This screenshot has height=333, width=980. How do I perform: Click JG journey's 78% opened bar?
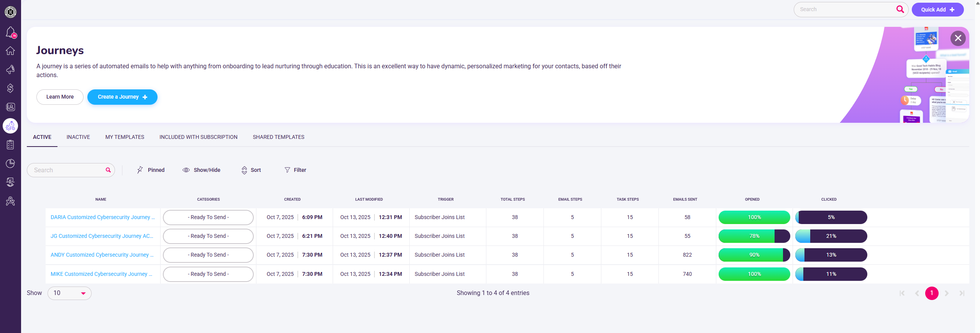pos(754,236)
